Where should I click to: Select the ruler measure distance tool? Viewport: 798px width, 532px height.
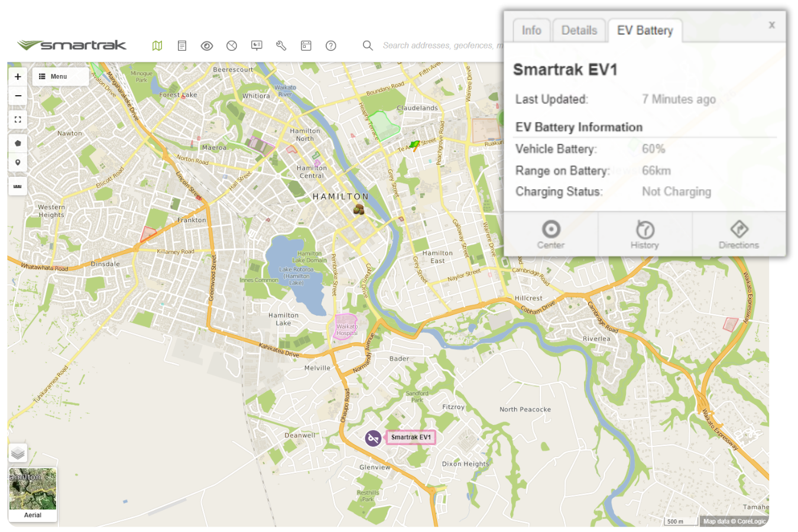point(18,186)
